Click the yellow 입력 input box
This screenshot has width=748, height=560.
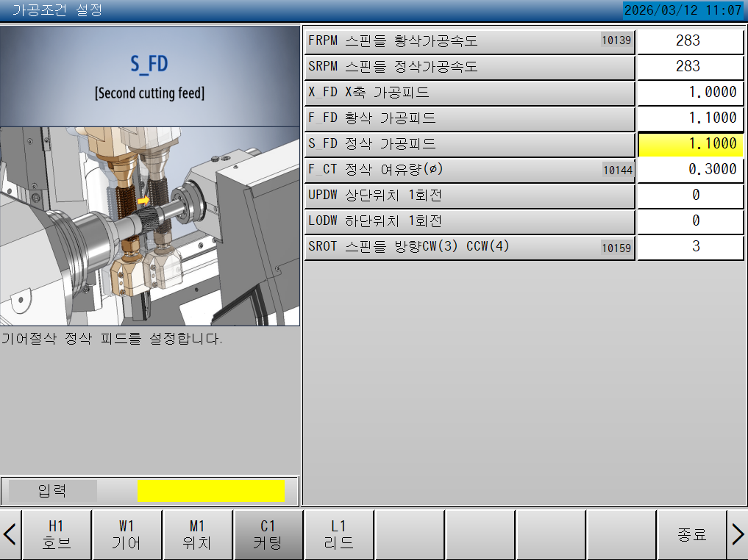click(x=211, y=491)
